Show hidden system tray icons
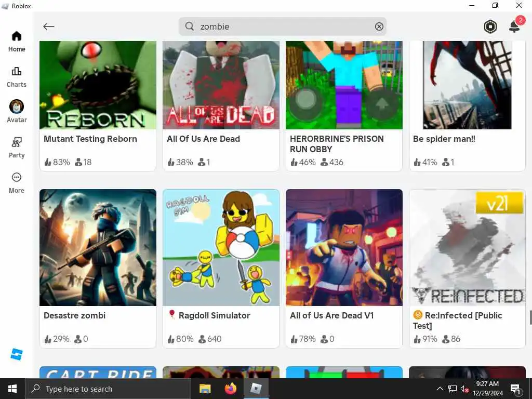 (440, 389)
